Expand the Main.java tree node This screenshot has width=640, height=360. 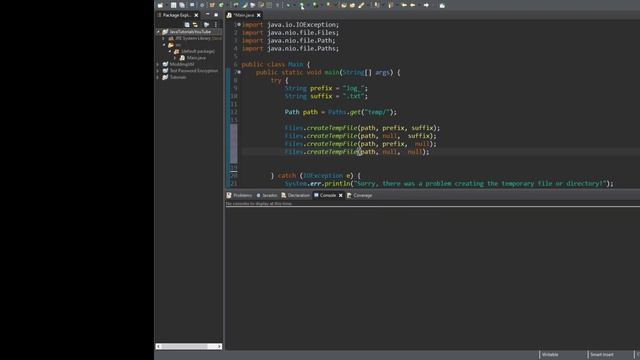pyautogui.click(x=175, y=58)
